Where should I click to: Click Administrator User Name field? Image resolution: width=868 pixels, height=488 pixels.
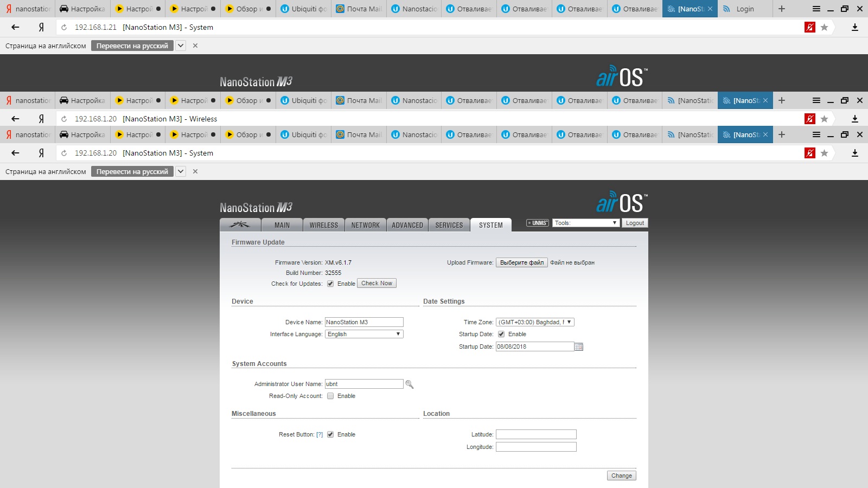pos(364,384)
